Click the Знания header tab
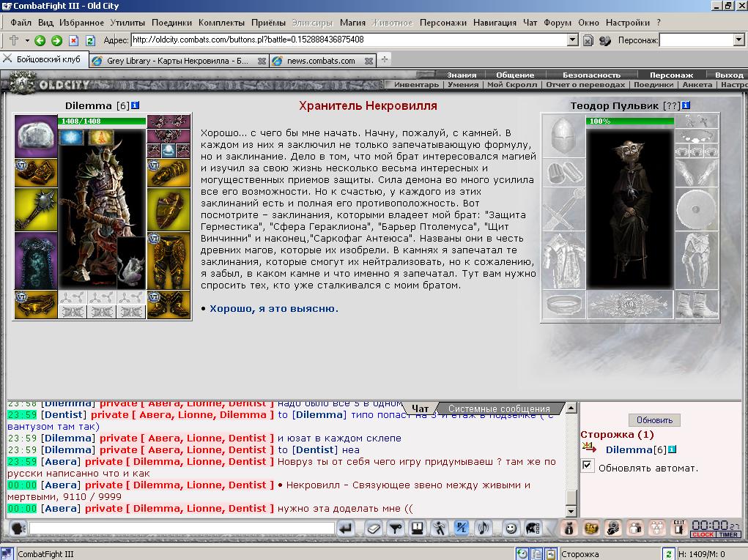 (462, 75)
